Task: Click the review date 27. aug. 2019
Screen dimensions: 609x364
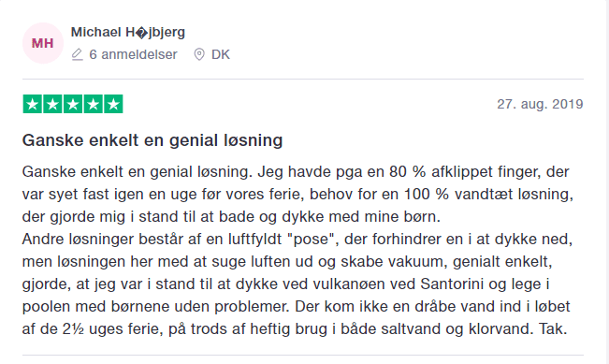Action: [541, 104]
